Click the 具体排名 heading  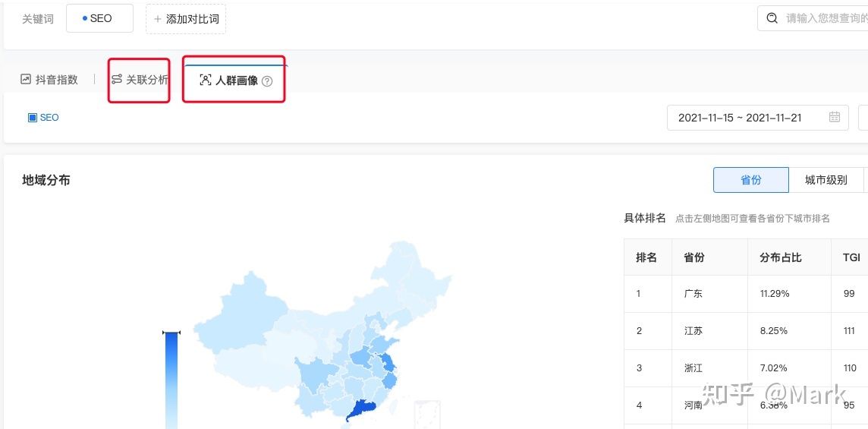tap(644, 218)
